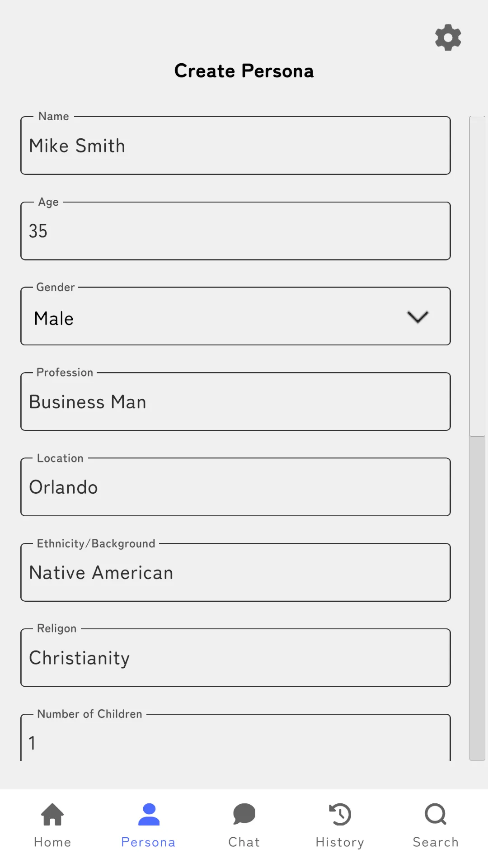The height and width of the screenshot is (868, 488).
Task: Expand the Gender dropdown chevron
Action: click(418, 317)
